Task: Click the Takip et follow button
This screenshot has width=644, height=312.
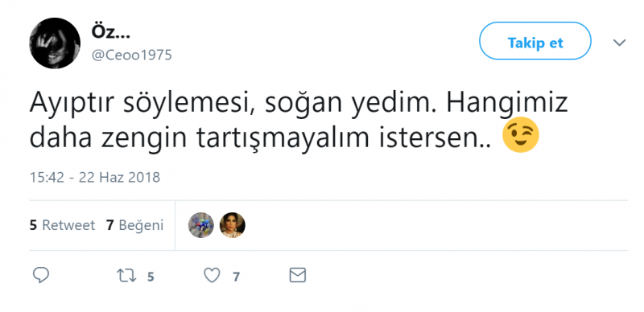Action: [x=535, y=41]
